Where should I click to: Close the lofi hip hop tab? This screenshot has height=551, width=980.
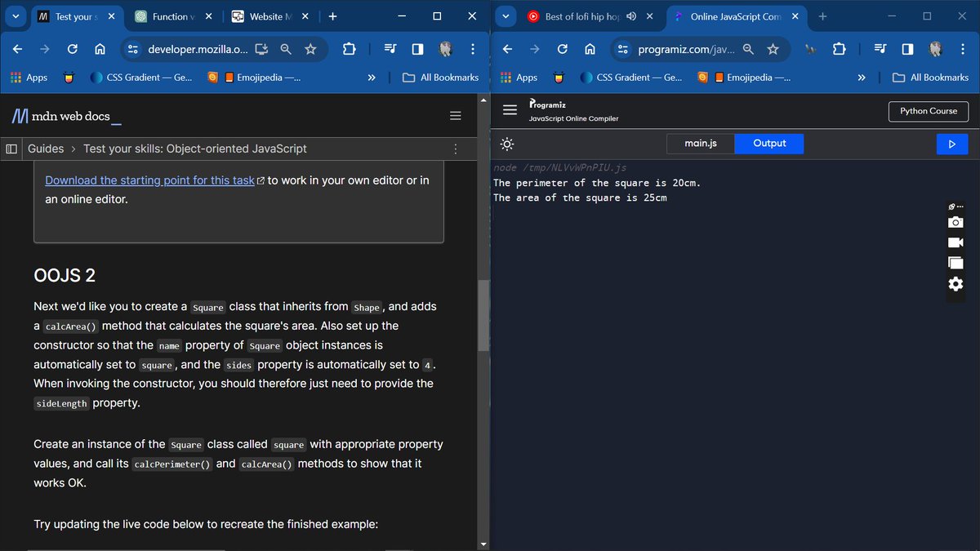(650, 16)
